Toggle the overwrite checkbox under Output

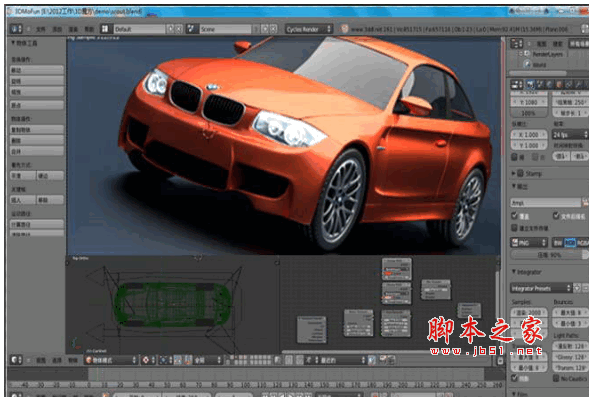tap(515, 216)
